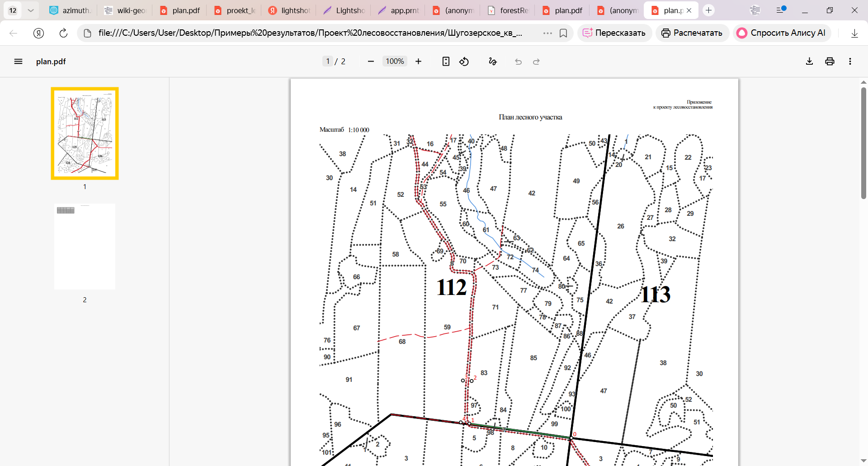
Task: Switch to the forestRe tab
Action: (x=508, y=10)
